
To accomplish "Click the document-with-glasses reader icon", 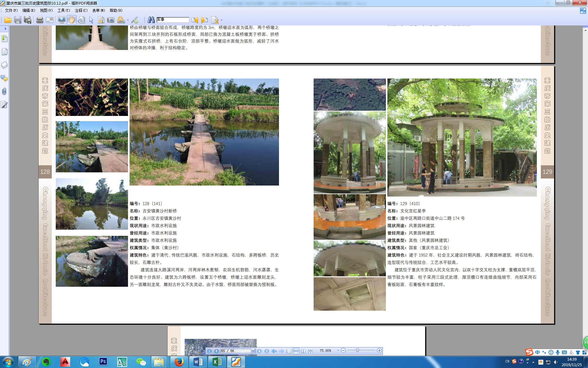I will [81, 20].
